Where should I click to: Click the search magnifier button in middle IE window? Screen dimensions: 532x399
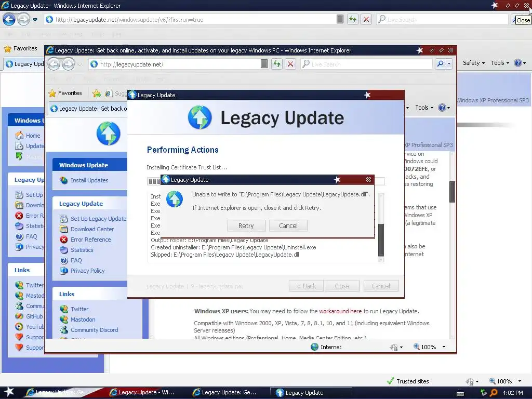440,64
